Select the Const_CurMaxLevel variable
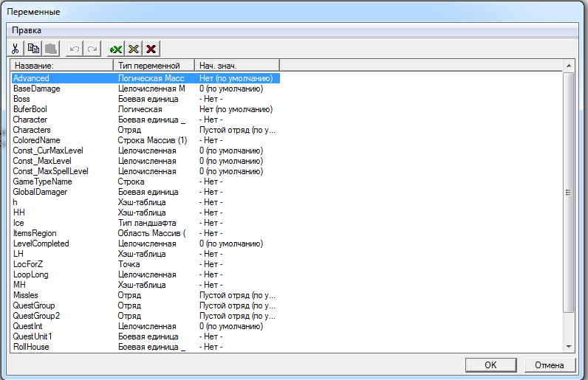The image size is (588, 380). click(48, 151)
